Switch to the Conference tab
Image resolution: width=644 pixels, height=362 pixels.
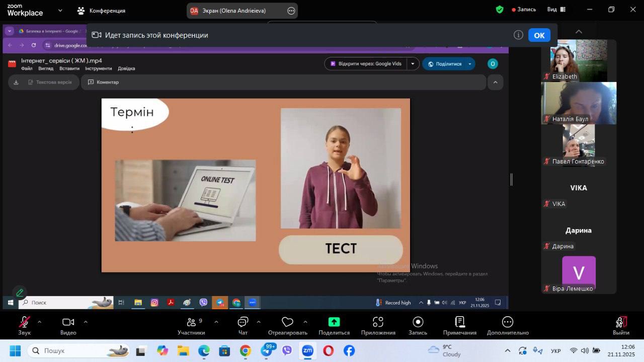coord(102,11)
